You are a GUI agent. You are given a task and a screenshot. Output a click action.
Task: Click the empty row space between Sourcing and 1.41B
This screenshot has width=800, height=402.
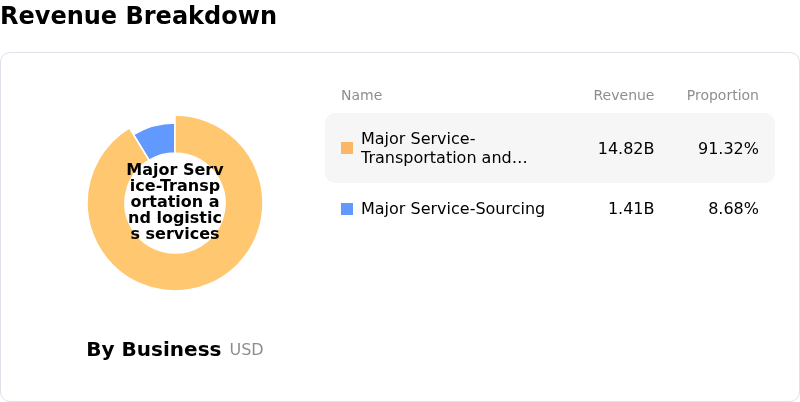[x=575, y=209]
